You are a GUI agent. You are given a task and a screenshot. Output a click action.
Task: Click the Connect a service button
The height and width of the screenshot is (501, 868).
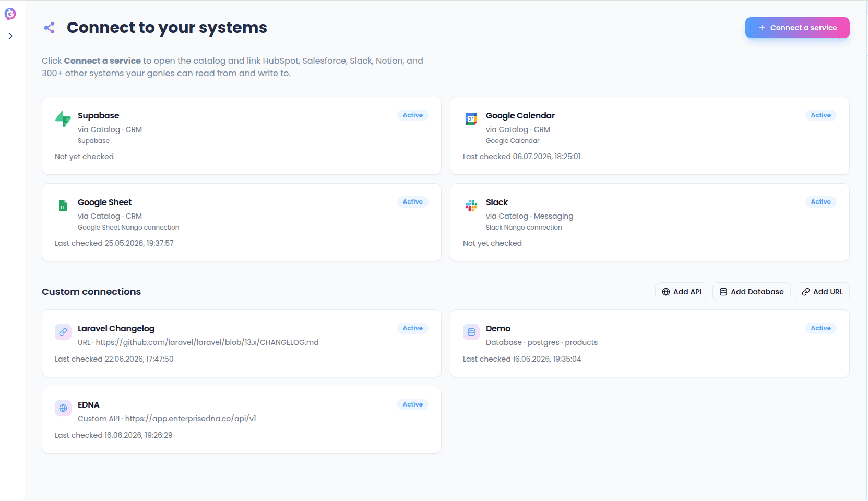(797, 28)
